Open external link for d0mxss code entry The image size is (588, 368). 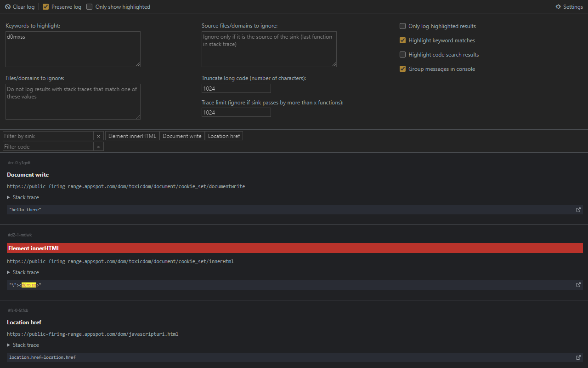coord(578,285)
